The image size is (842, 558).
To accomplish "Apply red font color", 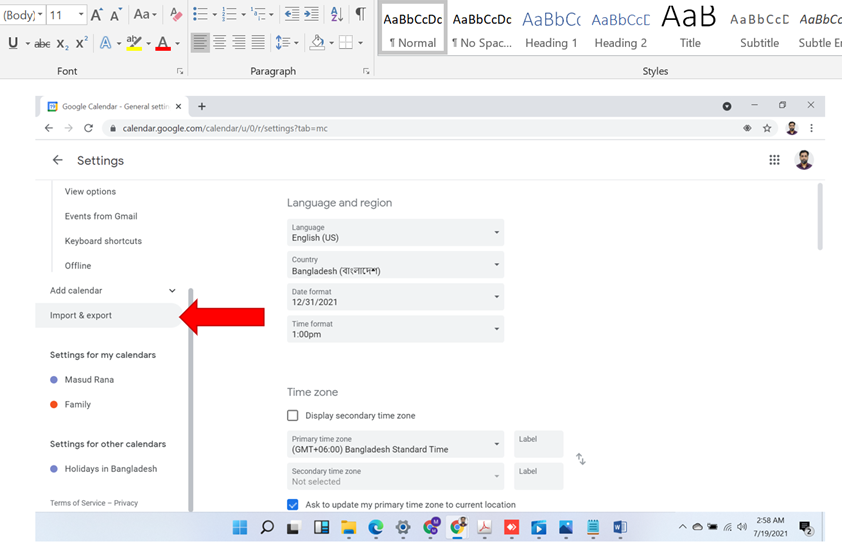I will point(163,43).
